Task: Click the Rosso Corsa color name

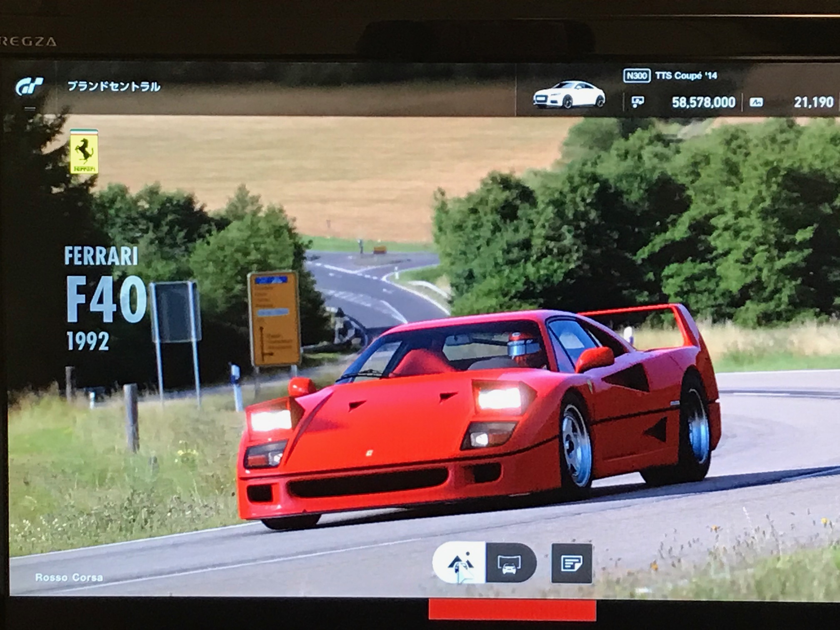Action: click(x=69, y=577)
